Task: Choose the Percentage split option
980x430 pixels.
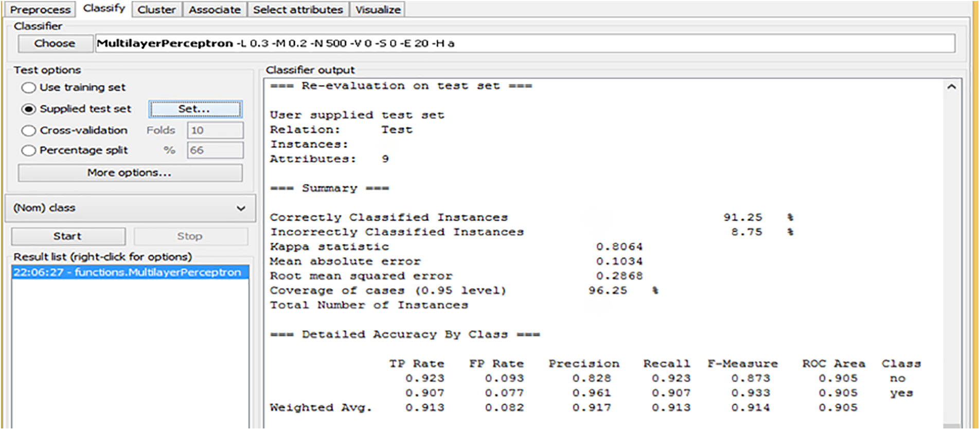Action: click(29, 150)
